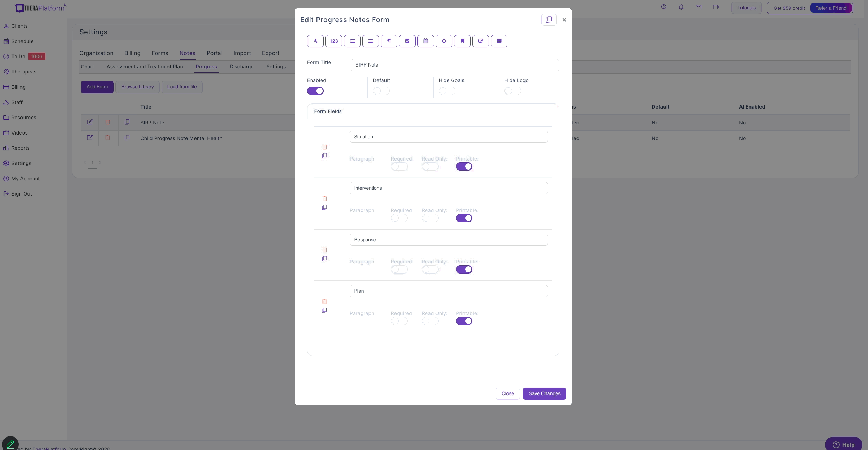Click the copy form icon in dialog header
Image resolution: width=868 pixels, height=450 pixels.
tap(549, 20)
